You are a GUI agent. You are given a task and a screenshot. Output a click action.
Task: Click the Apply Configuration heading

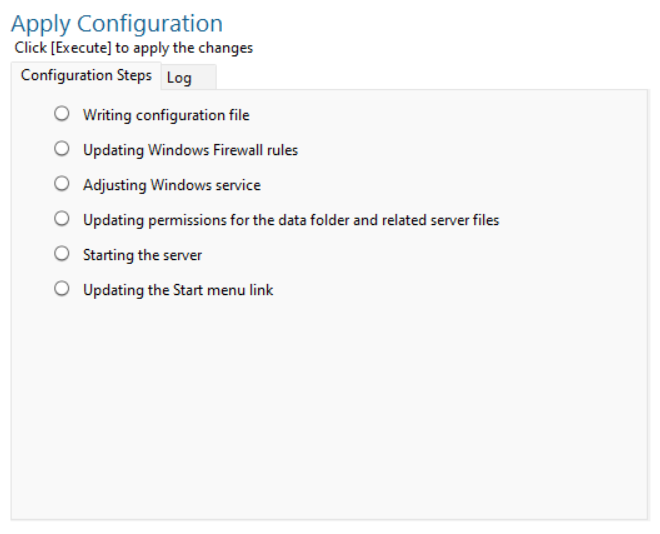(x=117, y=23)
